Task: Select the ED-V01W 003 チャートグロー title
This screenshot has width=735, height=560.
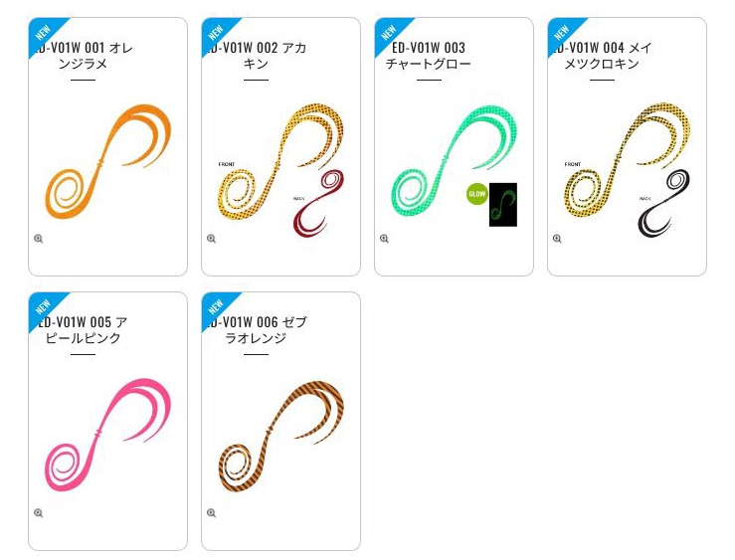Action: coord(429,56)
